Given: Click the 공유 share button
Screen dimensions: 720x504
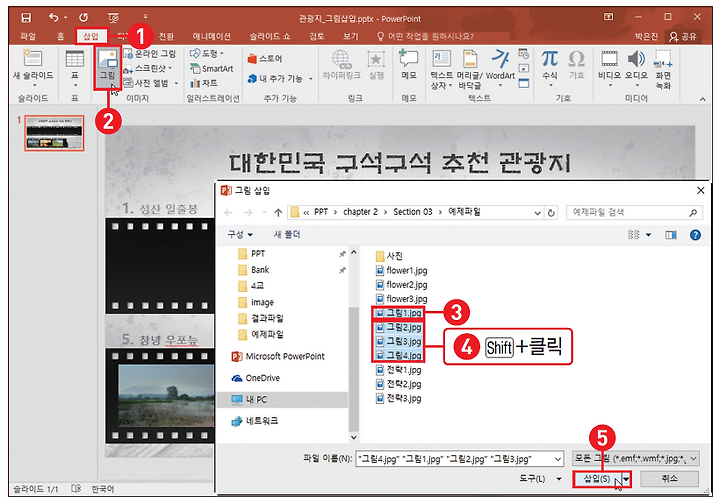Looking at the screenshot, I should pyautogui.click(x=683, y=36).
